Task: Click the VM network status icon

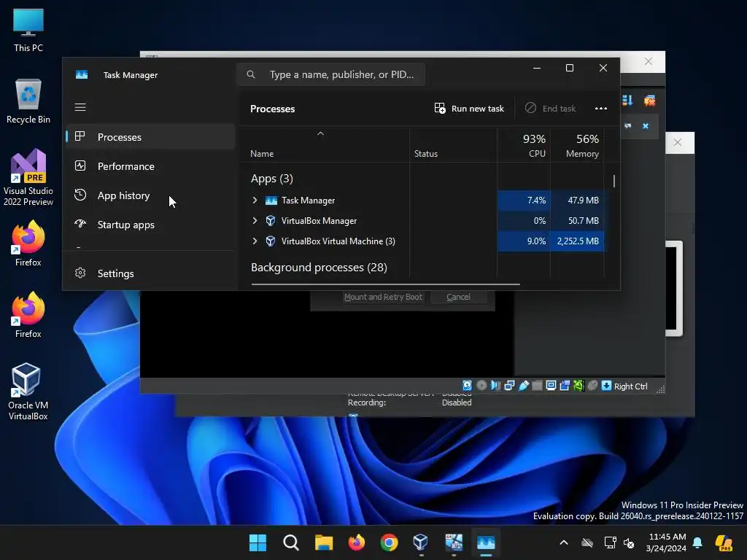Action: click(x=509, y=386)
